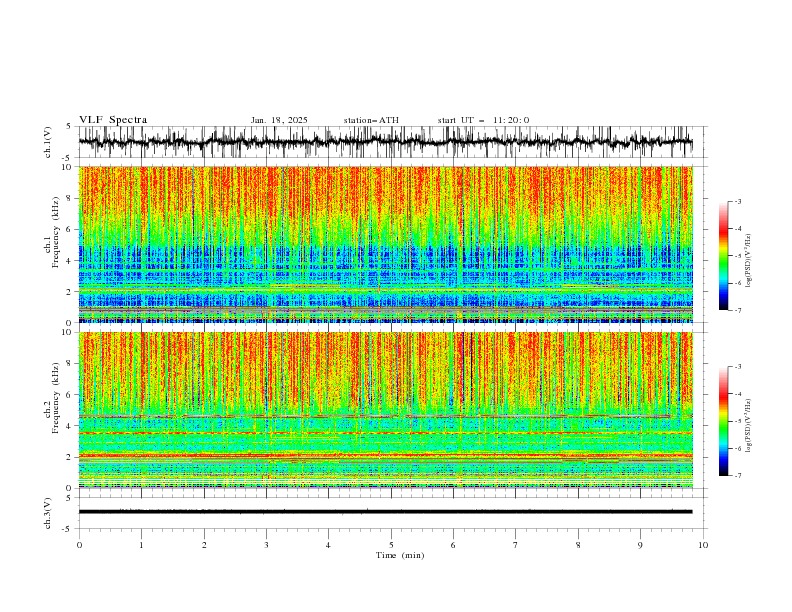Click the "start UT = 11:20:0" header text
Screen dimensions: 792x612
click(483, 120)
